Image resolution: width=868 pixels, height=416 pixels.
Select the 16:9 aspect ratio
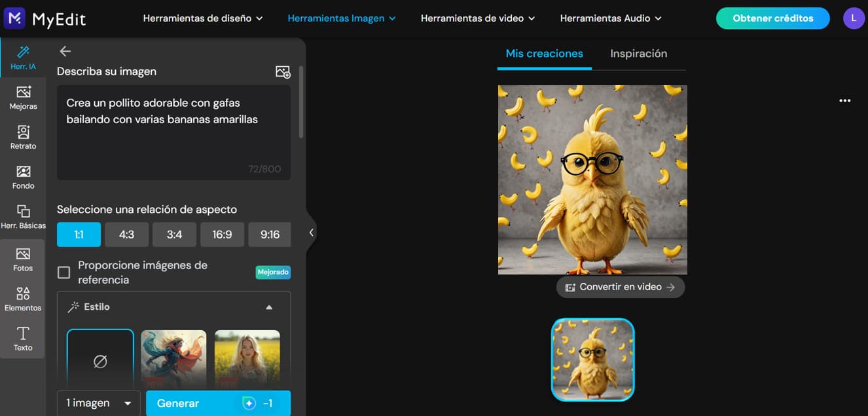point(222,234)
